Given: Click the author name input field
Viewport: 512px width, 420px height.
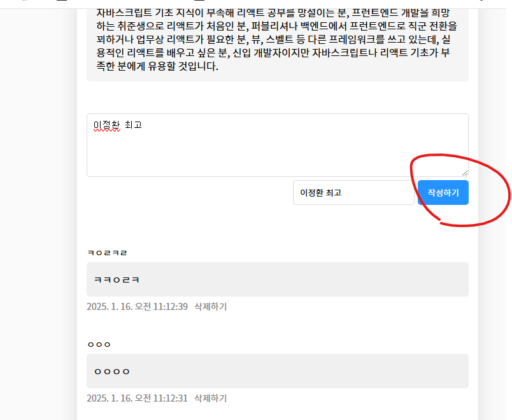Looking at the screenshot, I should click(353, 193).
